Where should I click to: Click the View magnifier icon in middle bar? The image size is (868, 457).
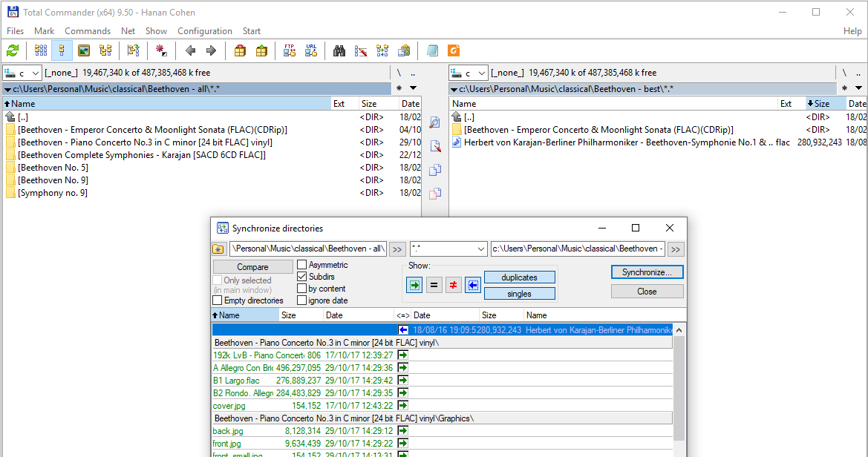click(x=435, y=122)
